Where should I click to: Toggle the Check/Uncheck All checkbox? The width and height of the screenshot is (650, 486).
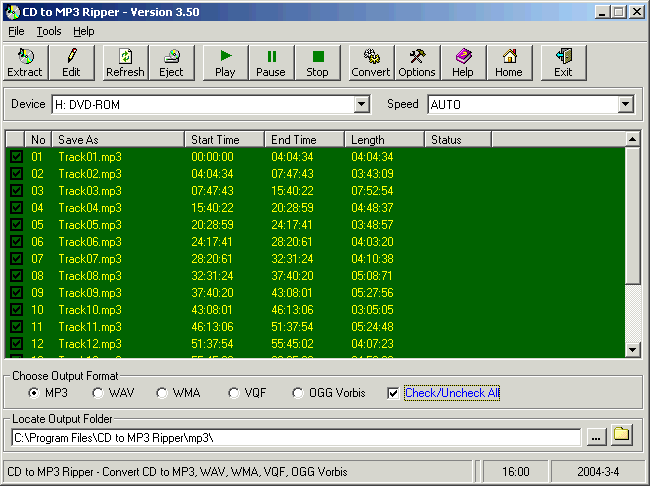[x=393, y=393]
